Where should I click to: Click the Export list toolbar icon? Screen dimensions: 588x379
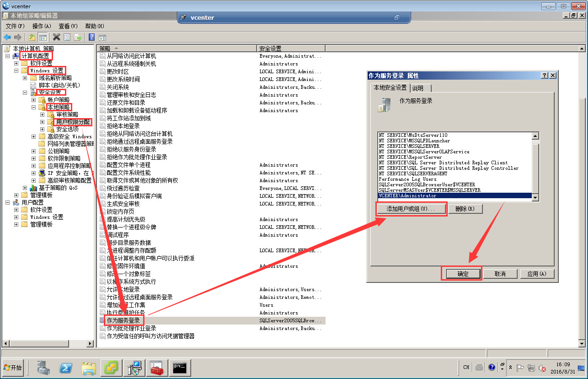pos(78,37)
